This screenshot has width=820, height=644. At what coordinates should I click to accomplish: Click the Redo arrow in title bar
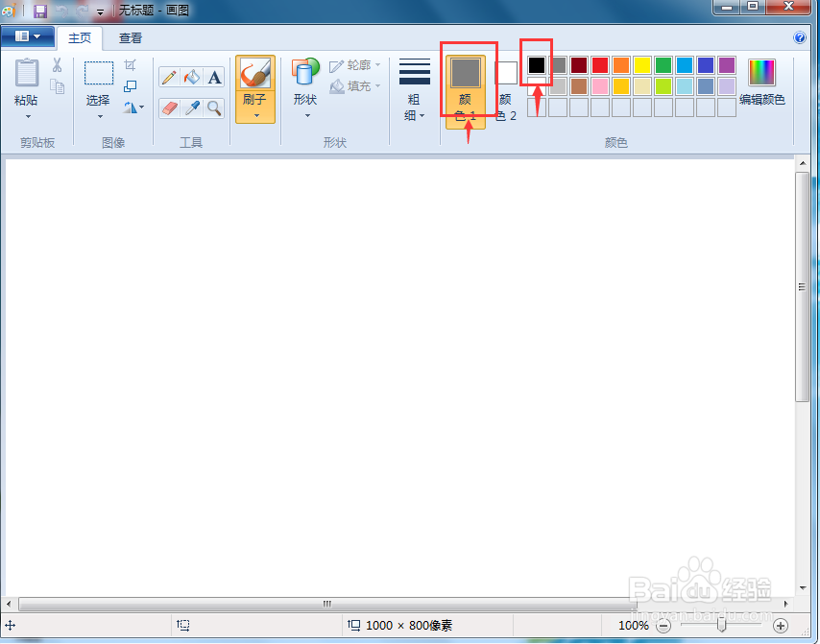[83, 11]
